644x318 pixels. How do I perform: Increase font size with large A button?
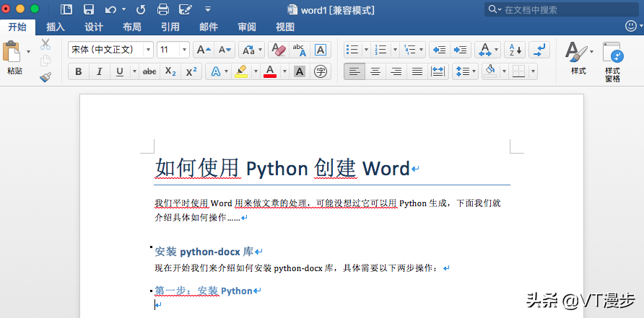pyautogui.click(x=204, y=50)
